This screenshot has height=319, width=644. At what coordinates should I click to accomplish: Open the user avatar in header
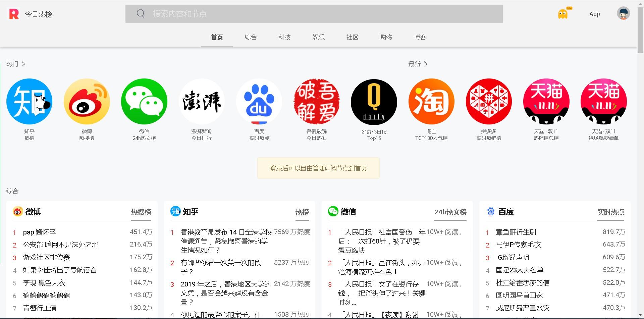click(623, 13)
